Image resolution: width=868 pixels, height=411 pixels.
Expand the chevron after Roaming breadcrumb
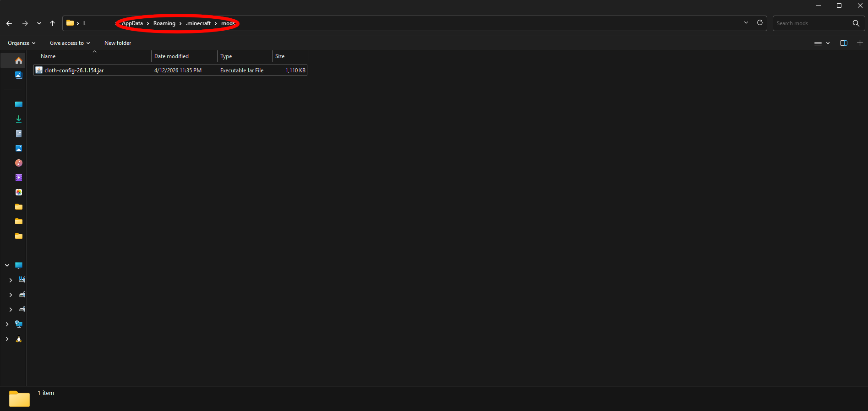(x=180, y=23)
